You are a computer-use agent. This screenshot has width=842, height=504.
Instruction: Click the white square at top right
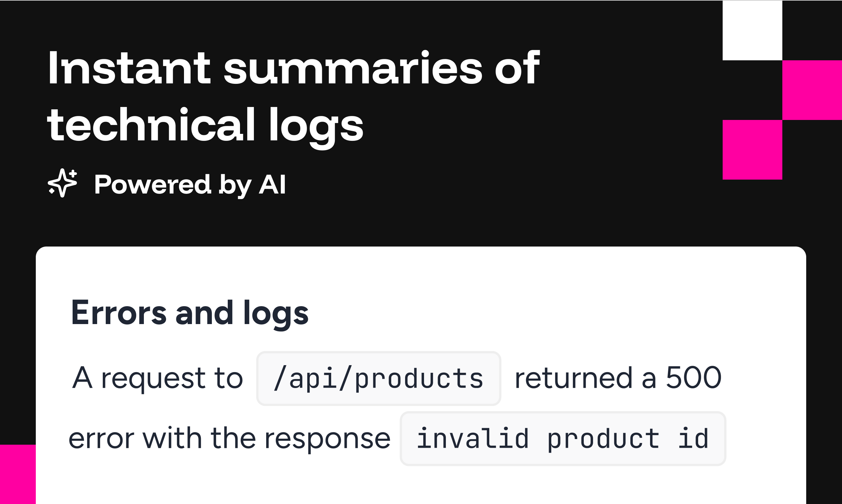point(752,30)
